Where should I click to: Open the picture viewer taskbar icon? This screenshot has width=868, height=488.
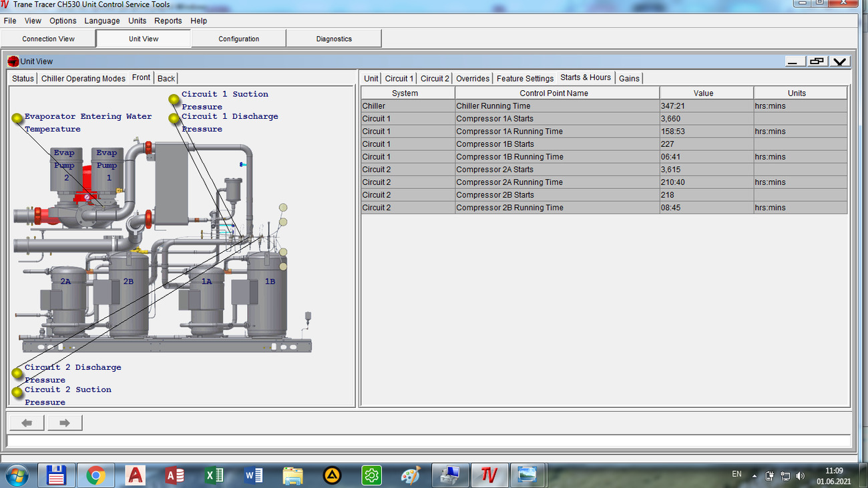527,475
